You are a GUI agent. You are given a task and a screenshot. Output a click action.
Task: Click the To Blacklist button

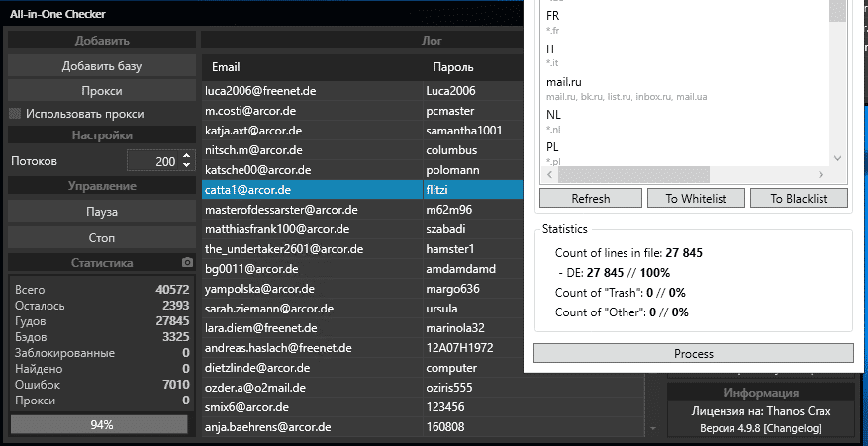(x=801, y=199)
